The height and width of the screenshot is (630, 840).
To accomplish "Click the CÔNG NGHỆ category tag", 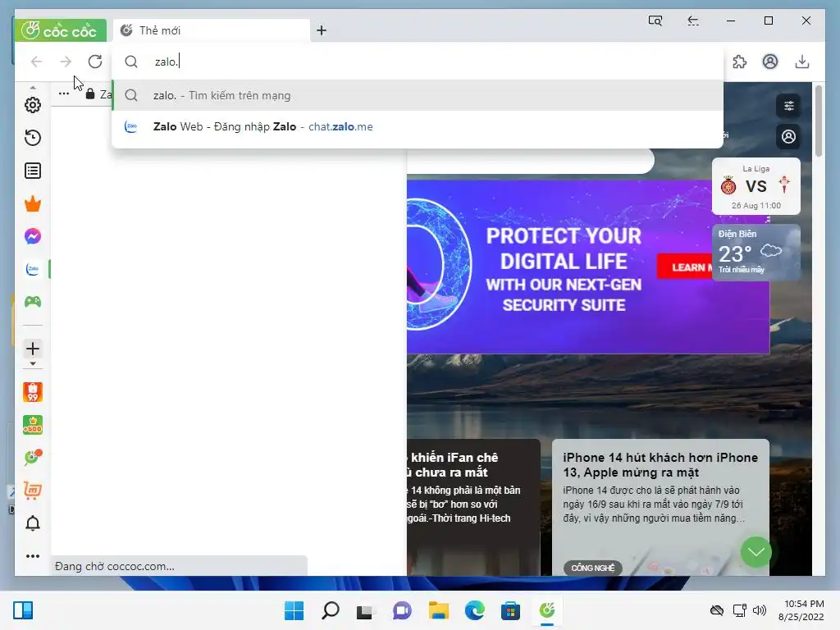I will pos(592,568).
